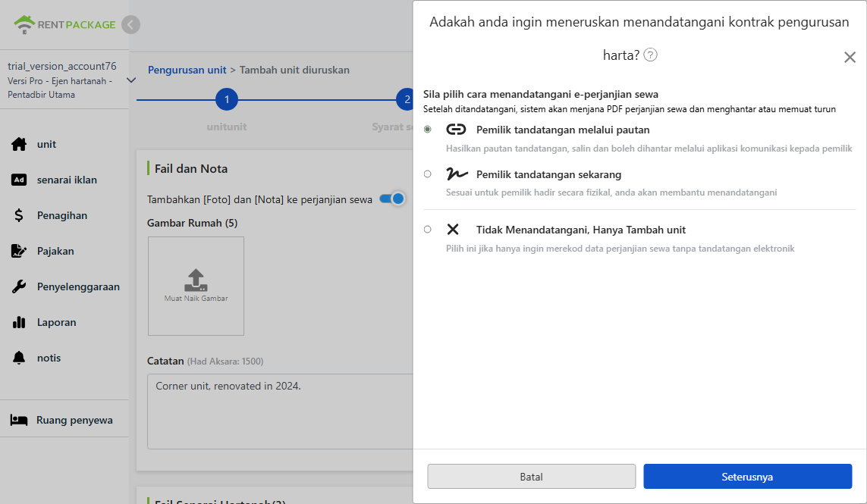The image size is (867, 504).
Task: Click the Catatan notes text area
Action: (x=281, y=411)
